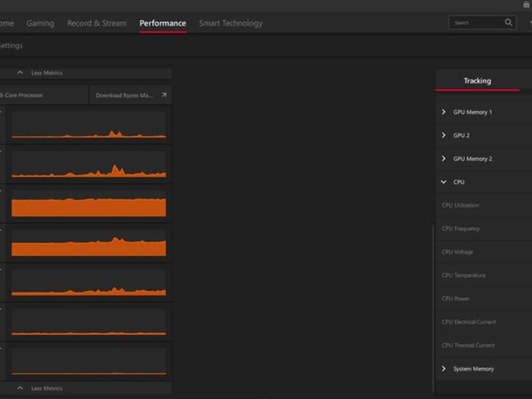Click the search magnifier icon

pyautogui.click(x=508, y=23)
